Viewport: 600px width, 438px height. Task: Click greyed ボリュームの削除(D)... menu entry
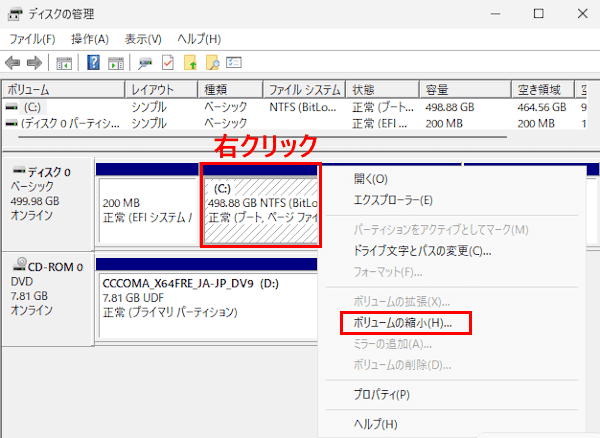click(x=402, y=365)
